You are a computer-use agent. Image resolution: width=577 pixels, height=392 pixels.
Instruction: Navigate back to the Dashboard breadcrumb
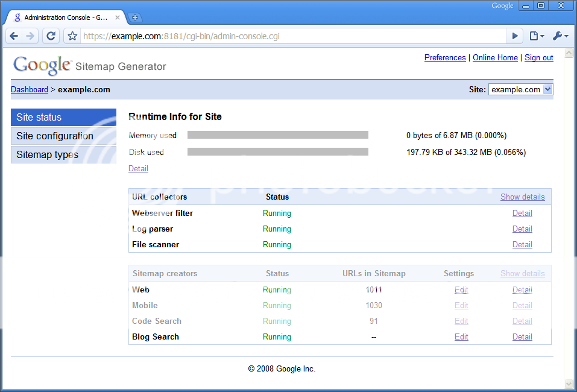pyautogui.click(x=30, y=90)
